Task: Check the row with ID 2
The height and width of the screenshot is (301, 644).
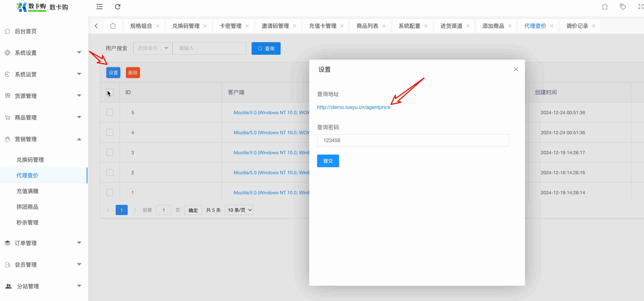Action: coord(110,172)
